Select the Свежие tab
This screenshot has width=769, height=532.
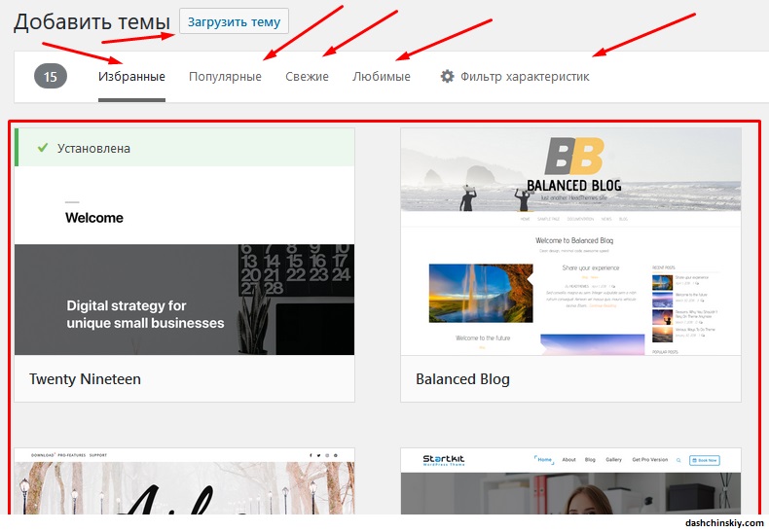pyautogui.click(x=307, y=76)
